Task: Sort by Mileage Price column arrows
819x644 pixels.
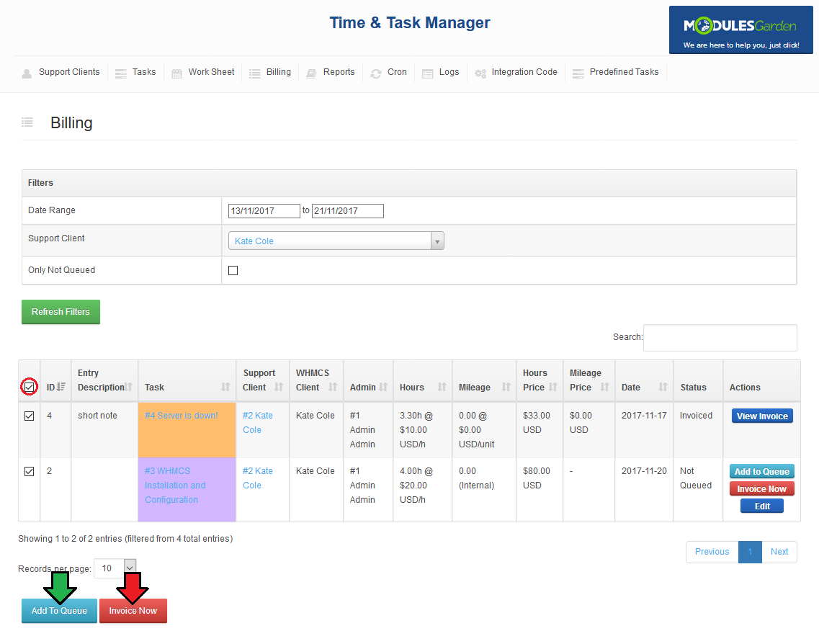Action: [604, 387]
